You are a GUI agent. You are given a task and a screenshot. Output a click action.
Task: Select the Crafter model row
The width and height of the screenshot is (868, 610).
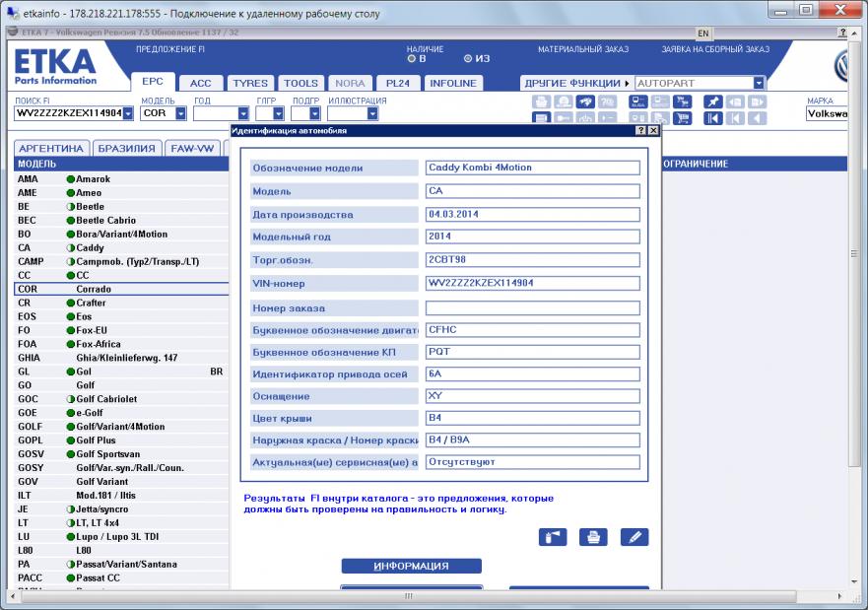[121, 303]
